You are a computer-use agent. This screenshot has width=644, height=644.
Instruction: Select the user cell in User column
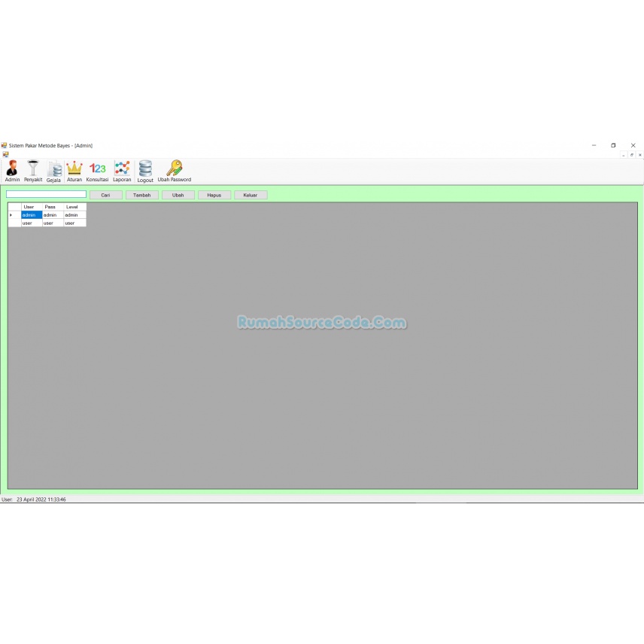pos(32,223)
